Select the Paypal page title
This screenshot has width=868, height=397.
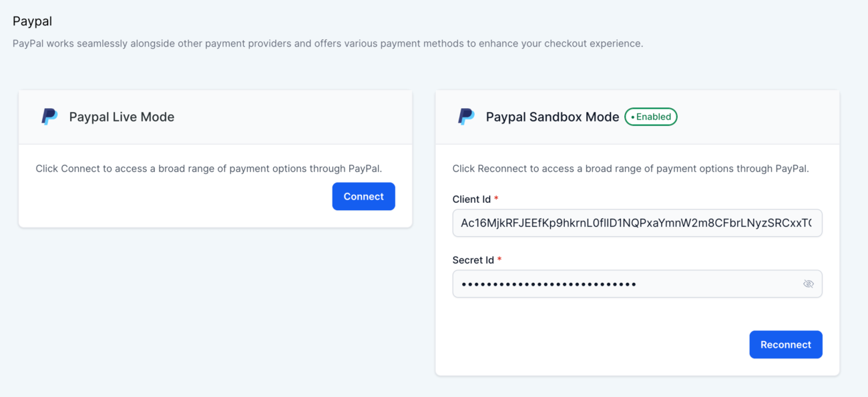pos(32,21)
